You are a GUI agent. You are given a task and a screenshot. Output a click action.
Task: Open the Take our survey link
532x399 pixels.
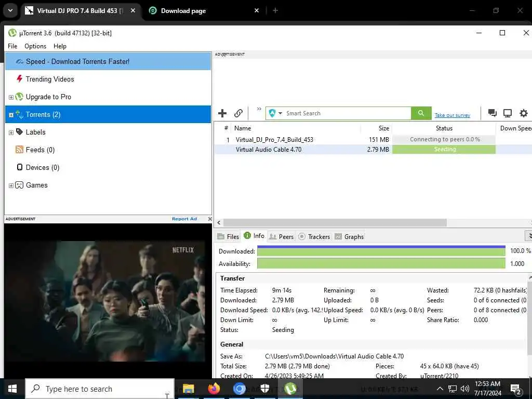tap(453, 115)
